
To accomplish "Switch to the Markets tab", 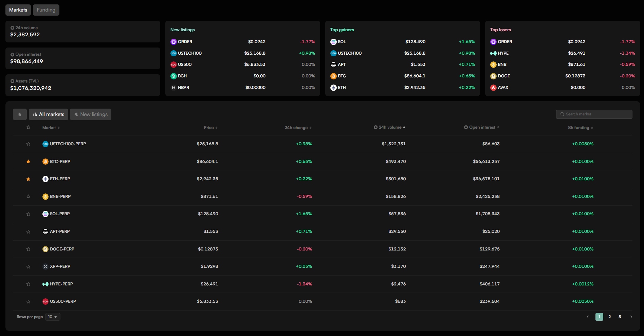I will point(18,10).
